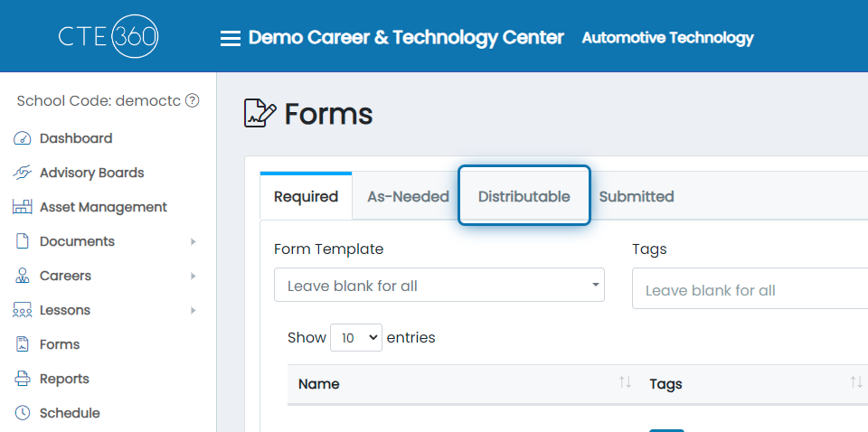
Task: Expand the Documents submenu arrow
Action: 193,241
